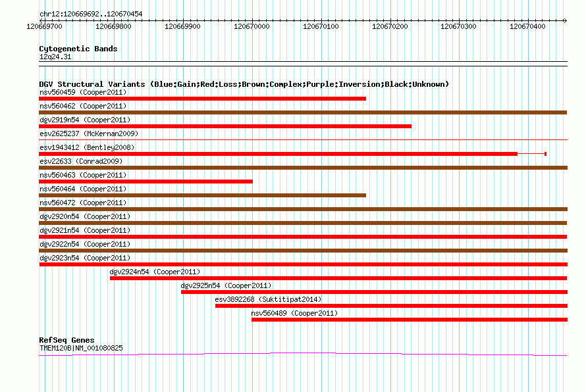
Task: Open variant label nsv560463 (Cooper2011)
Action: tap(83, 175)
